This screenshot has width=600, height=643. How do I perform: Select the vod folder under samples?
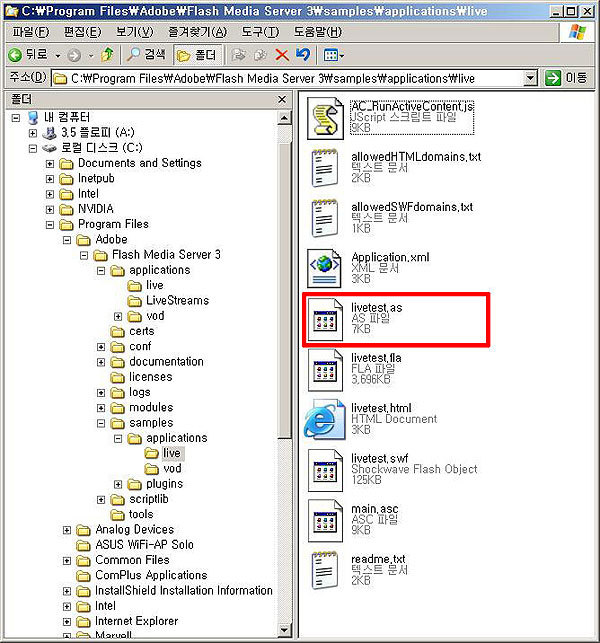tap(163, 469)
